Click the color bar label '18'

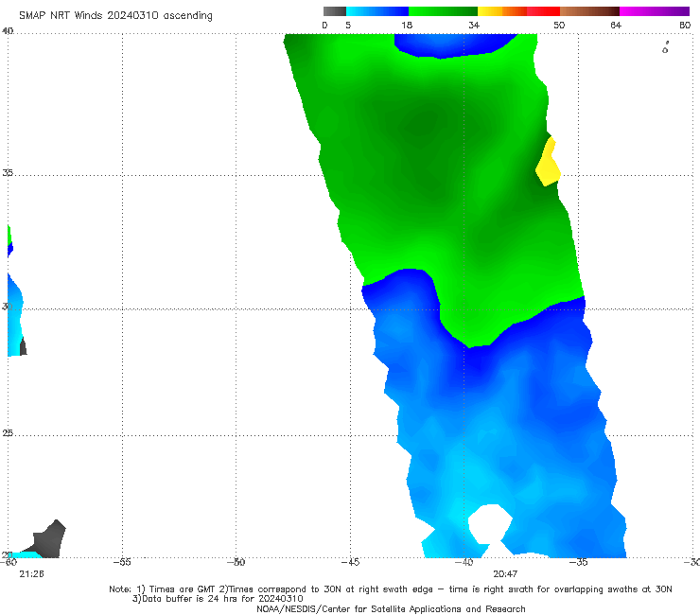tap(407, 25)
